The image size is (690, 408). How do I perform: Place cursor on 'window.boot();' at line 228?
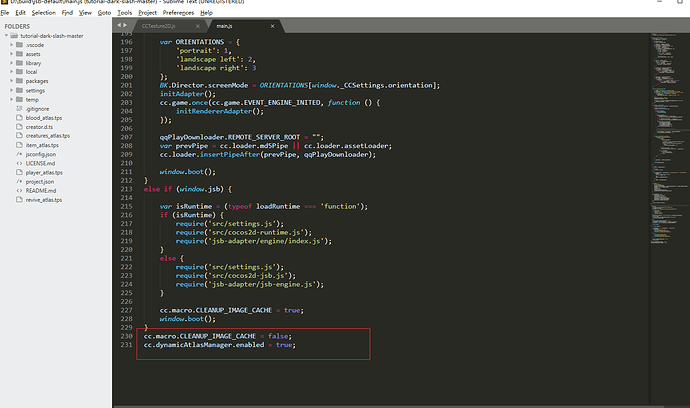pos(187,319)
